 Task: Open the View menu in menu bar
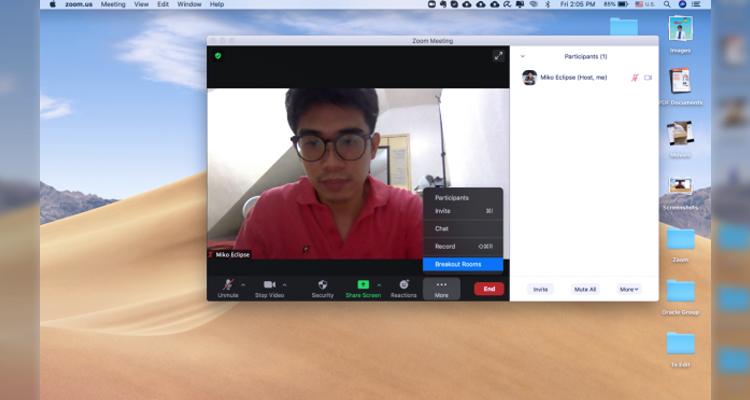click(141, 4)
